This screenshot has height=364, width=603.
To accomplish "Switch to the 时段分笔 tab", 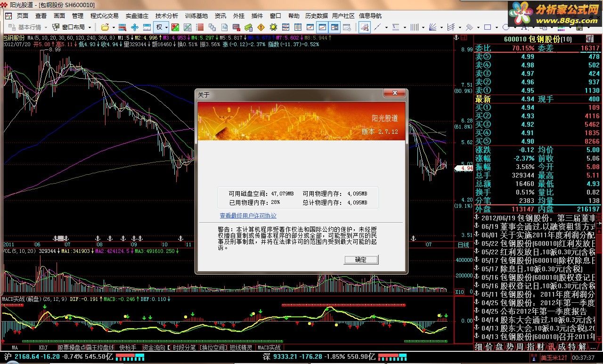I will [x=184, y=348].
